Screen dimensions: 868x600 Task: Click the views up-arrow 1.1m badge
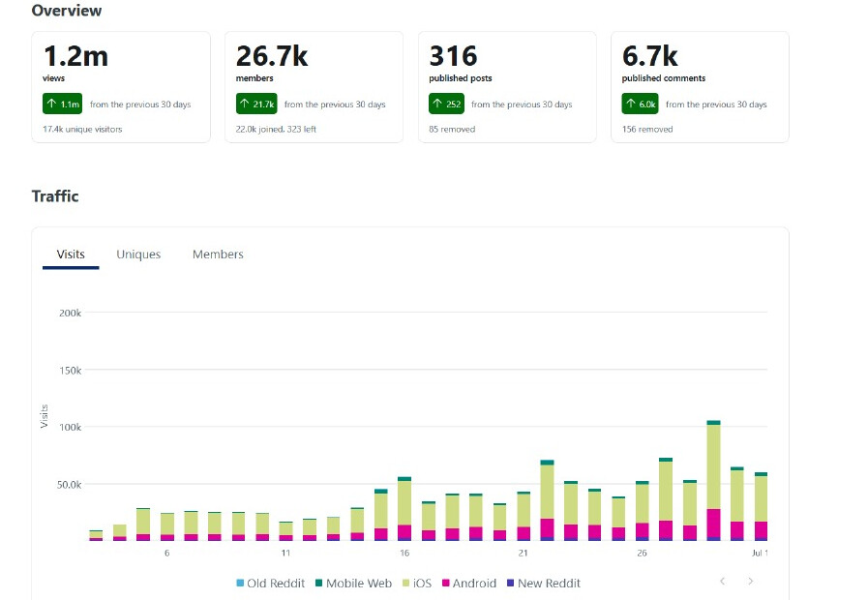(x=63, y=104)
